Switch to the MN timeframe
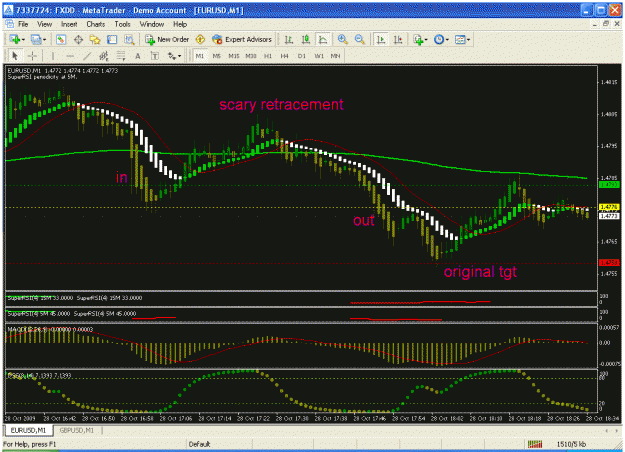The height and width of the screenshot is (452, 625). (x=336, y=56)
